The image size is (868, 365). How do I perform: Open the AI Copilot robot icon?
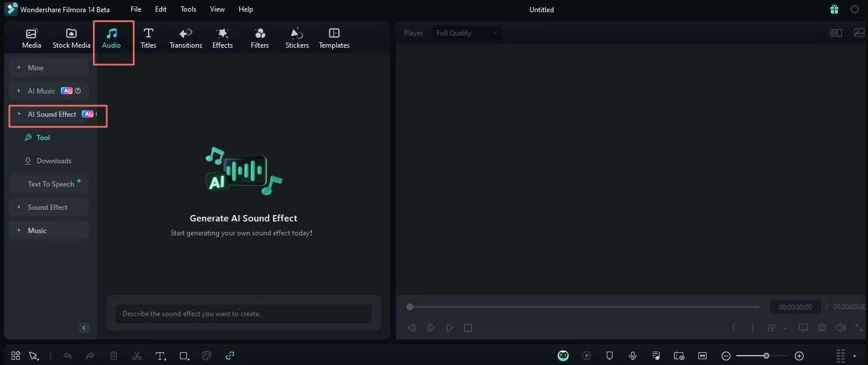pos(563,356)
